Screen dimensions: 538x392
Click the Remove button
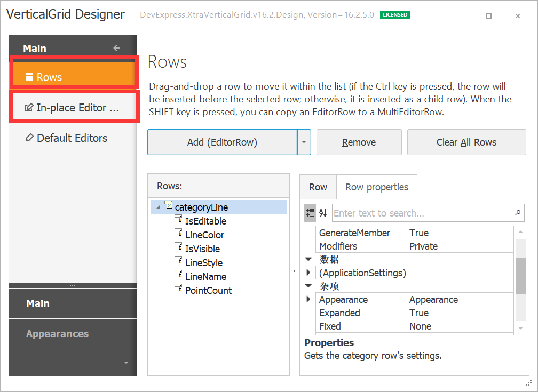[x=359, y=142]
